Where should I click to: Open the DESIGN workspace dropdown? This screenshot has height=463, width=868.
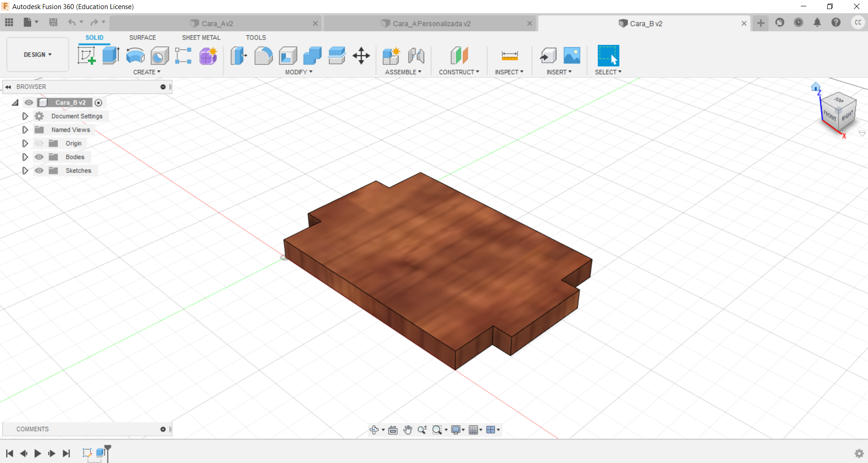[x=38, y=54]
